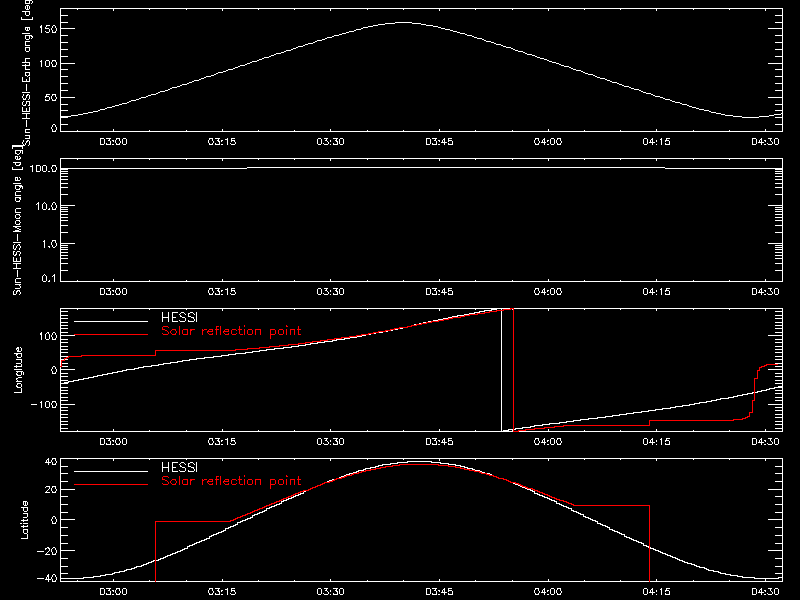Click the Longitude y-axis label
The height and width of the screenshot is (600, 800).
(18, 370)
